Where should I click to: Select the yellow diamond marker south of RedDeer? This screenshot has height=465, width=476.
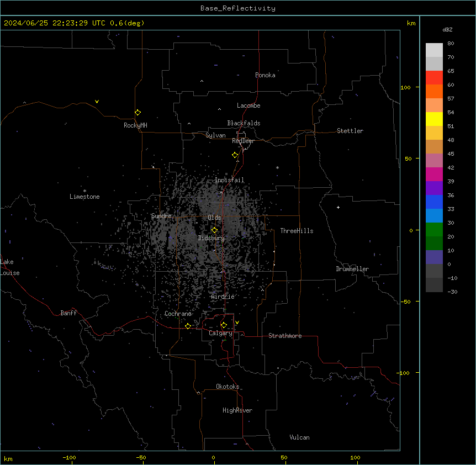coord(235,155)
